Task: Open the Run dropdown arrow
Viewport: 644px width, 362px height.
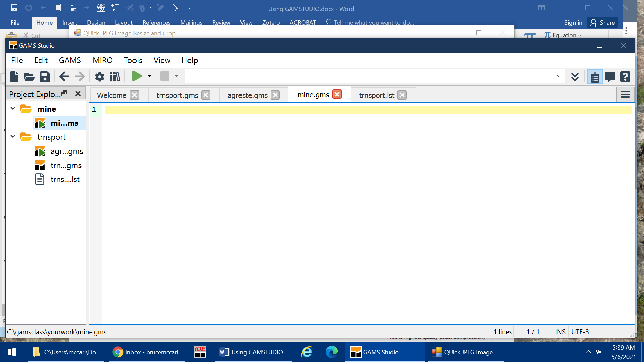Action: pyautogui.click(x=149, y=76)
